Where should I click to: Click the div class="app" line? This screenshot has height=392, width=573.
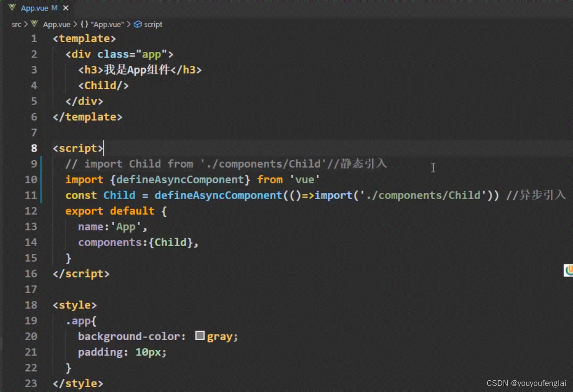click(x=119, y=54)
